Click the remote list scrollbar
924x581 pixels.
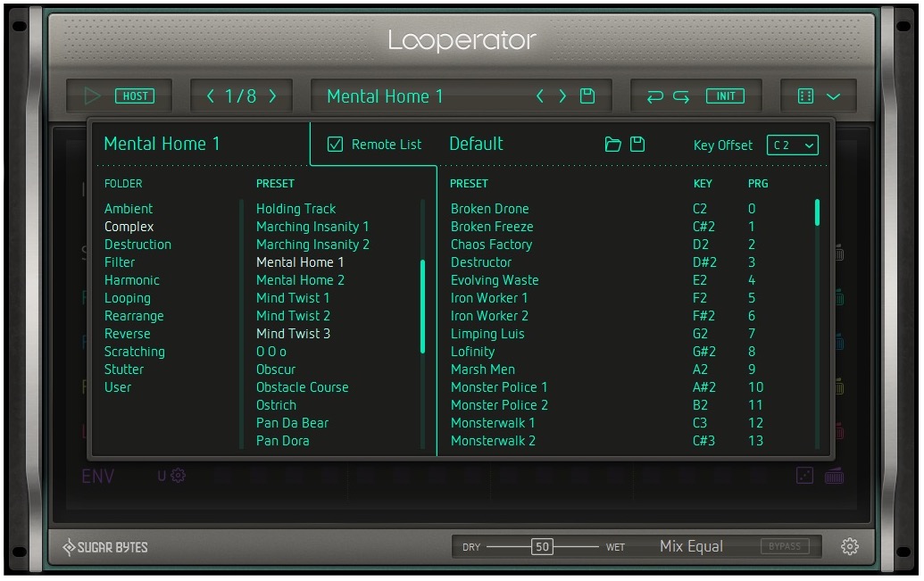818,212
